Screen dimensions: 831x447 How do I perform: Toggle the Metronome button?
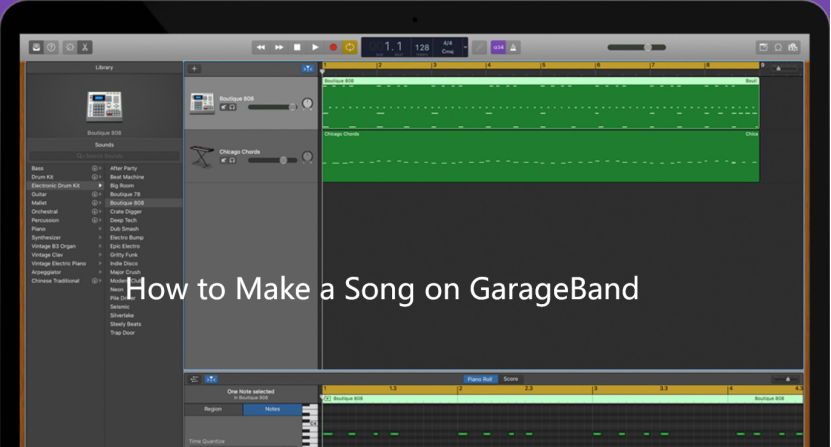[x=513, y=47]
